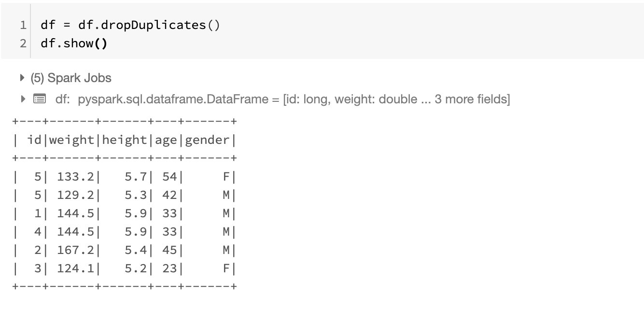The width and height of the screenshot is (644, 309).
Task: Select line number 2 in the gutter
Action: [x=23, y=43]
